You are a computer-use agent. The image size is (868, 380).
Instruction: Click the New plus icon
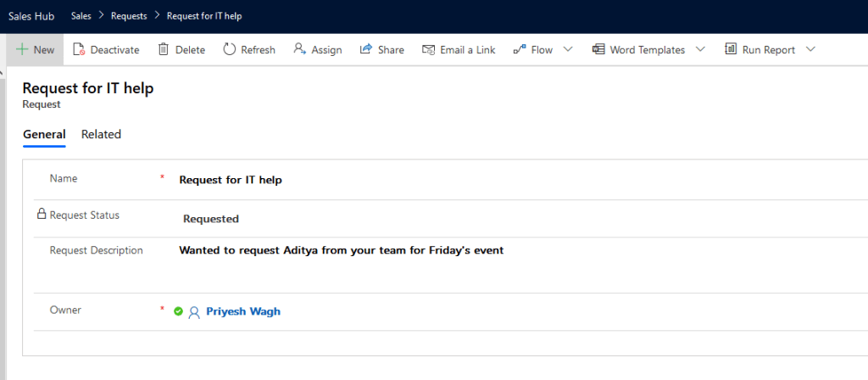(x=22, y=49)
